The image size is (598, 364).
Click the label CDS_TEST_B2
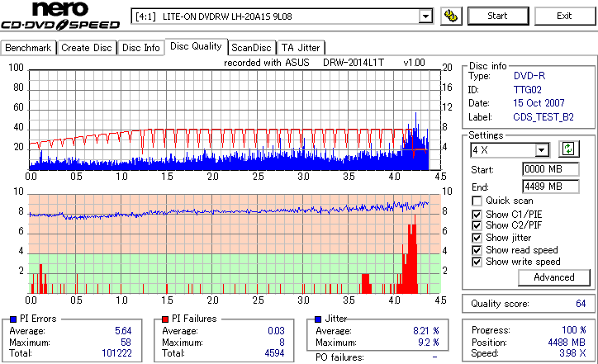click(543, 117)
